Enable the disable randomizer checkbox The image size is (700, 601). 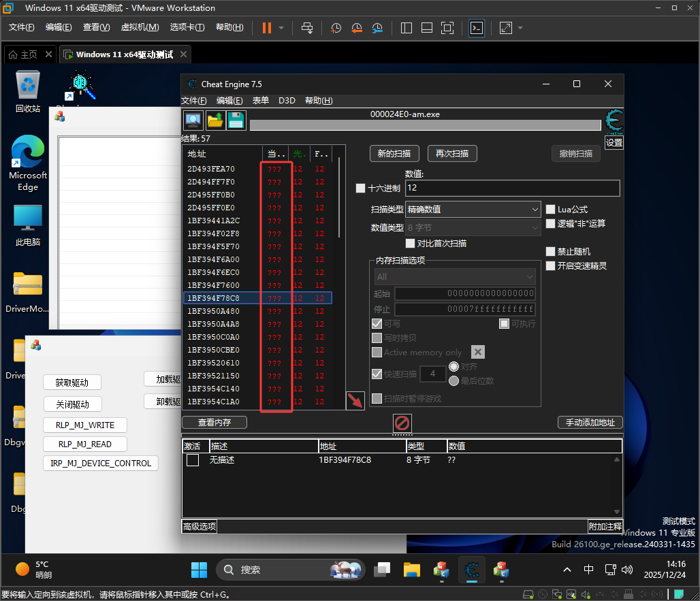pyautogui.click(x=550, y=252)
